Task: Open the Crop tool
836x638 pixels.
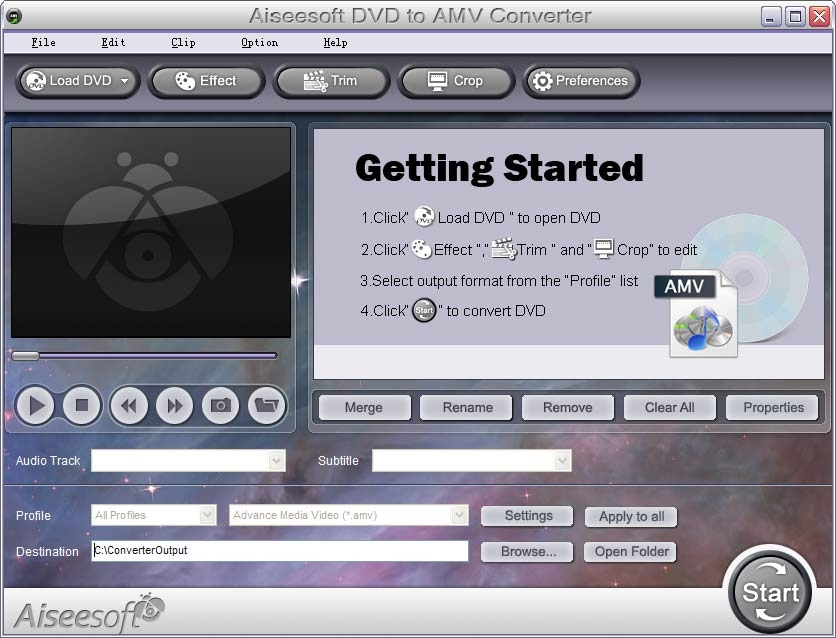Action: [x=456, y=81]
